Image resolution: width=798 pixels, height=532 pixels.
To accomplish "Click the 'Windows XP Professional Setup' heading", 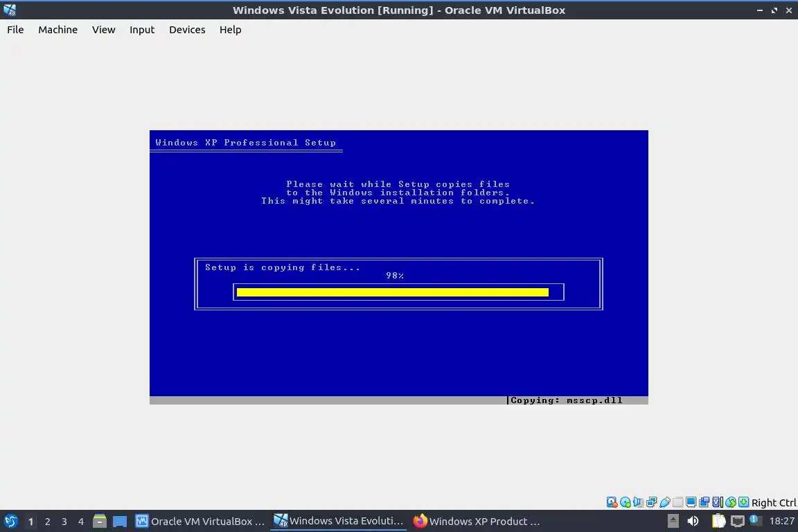I will [246, 143].
